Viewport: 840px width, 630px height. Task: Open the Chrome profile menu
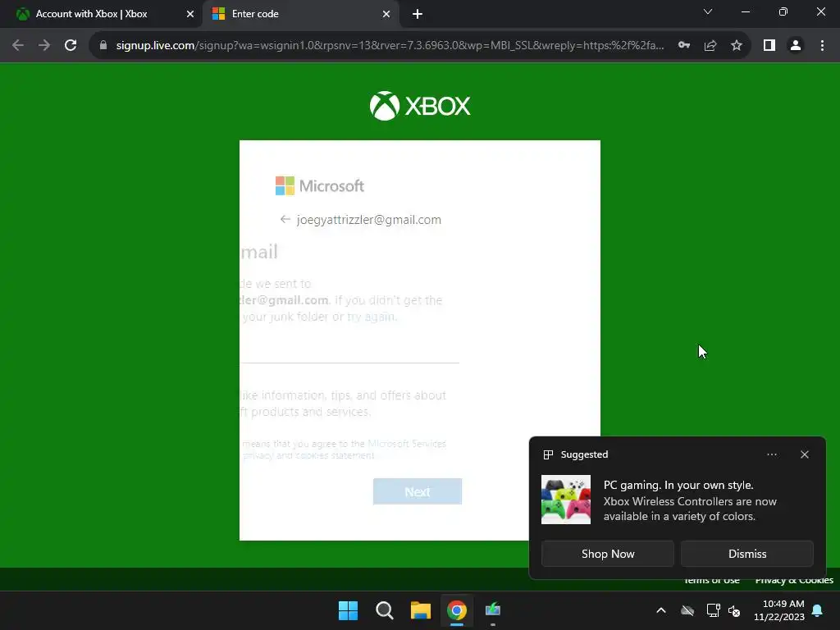click(x=796, y=46)
